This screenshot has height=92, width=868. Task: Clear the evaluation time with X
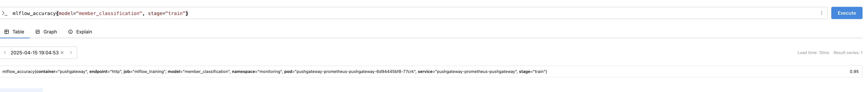62,53
